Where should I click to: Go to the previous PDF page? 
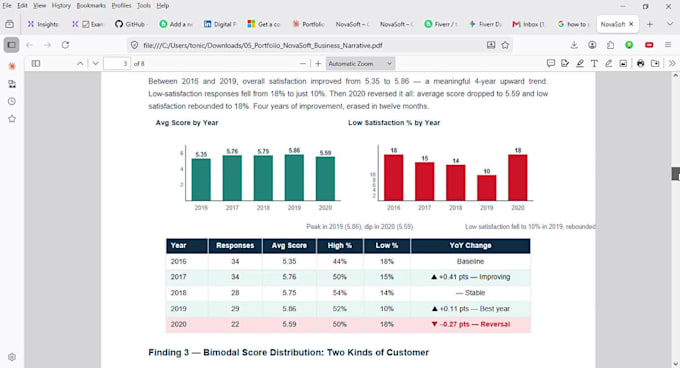(x=80, y=64)
